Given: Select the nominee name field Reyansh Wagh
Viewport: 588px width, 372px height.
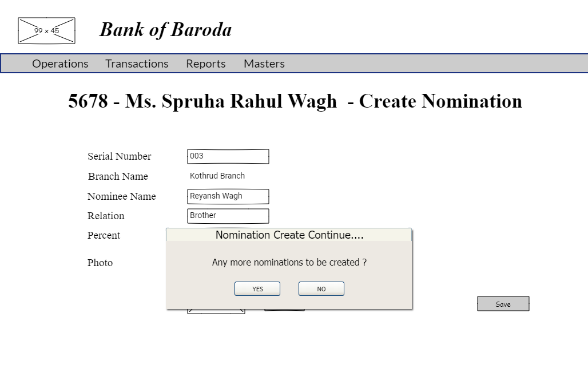Looking at the screenshot, I should click(228, 196).
